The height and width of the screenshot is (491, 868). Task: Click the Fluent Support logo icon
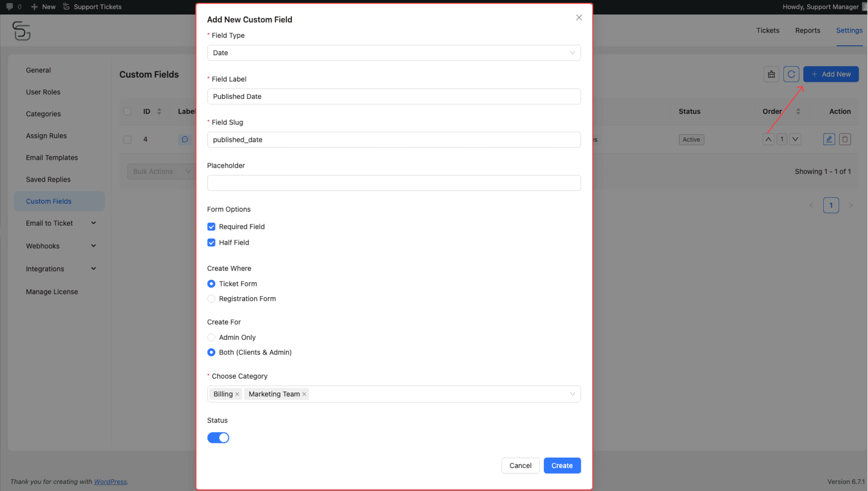coord(21,31)
